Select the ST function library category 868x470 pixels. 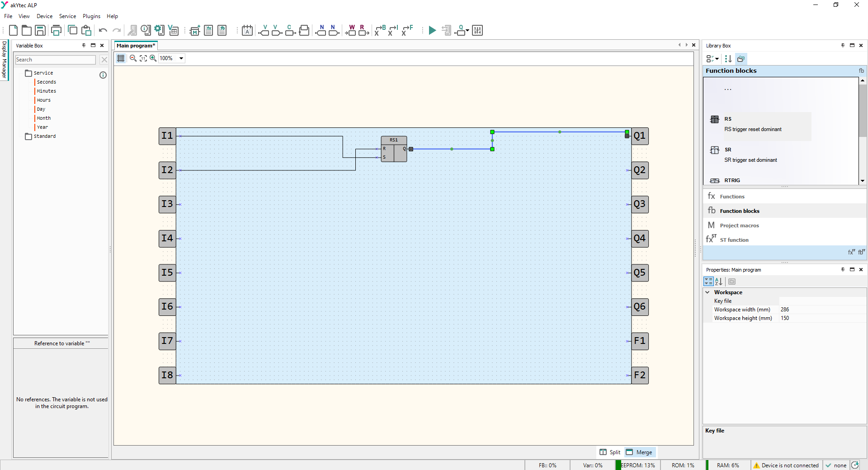click(x=785, y=240)
